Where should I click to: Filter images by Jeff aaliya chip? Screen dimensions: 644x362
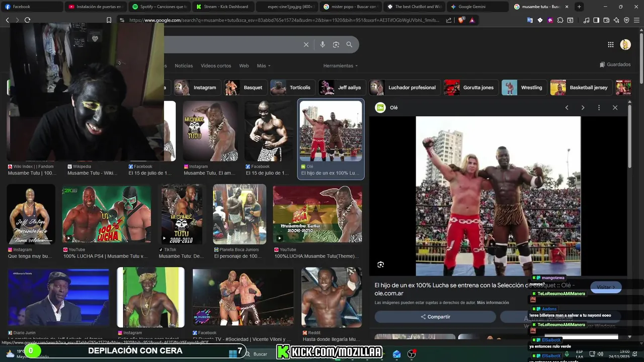coord(342,87)
